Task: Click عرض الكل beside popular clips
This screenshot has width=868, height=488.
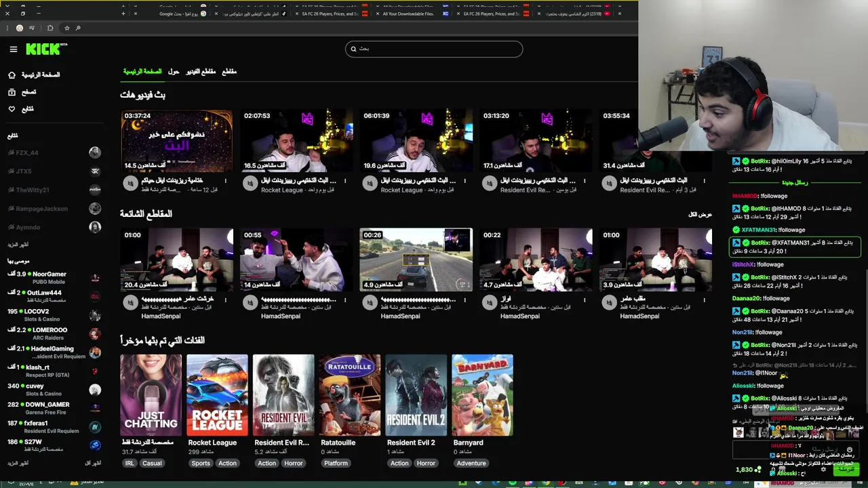Action: coord(700,214)
